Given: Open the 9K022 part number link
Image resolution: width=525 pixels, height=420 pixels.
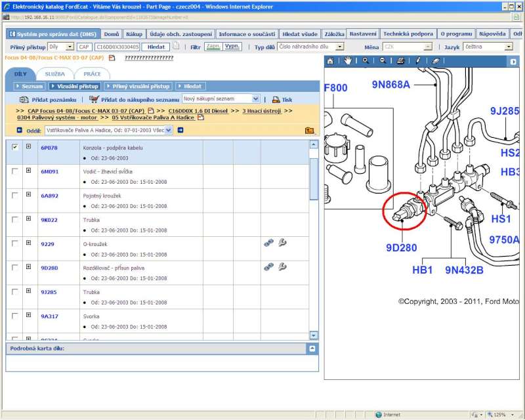Looking at the screenshot, I should (49, 220).
